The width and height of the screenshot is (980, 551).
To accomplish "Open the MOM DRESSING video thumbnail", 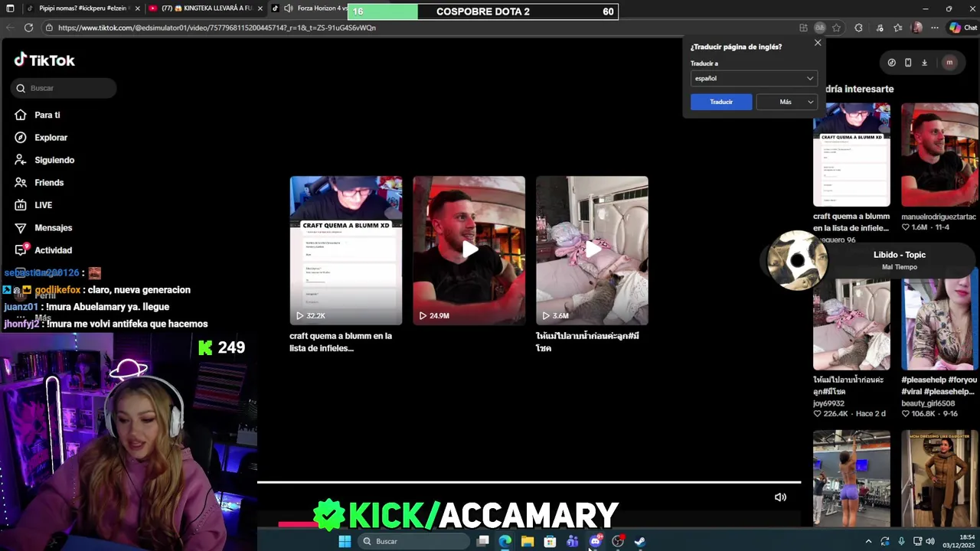I will tap(939, 478).
